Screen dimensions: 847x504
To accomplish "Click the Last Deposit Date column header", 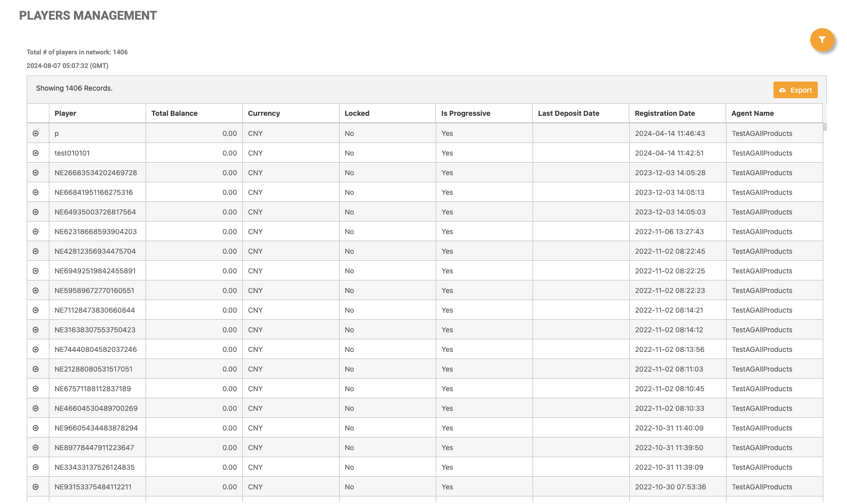I will click(x=568, y=113).
